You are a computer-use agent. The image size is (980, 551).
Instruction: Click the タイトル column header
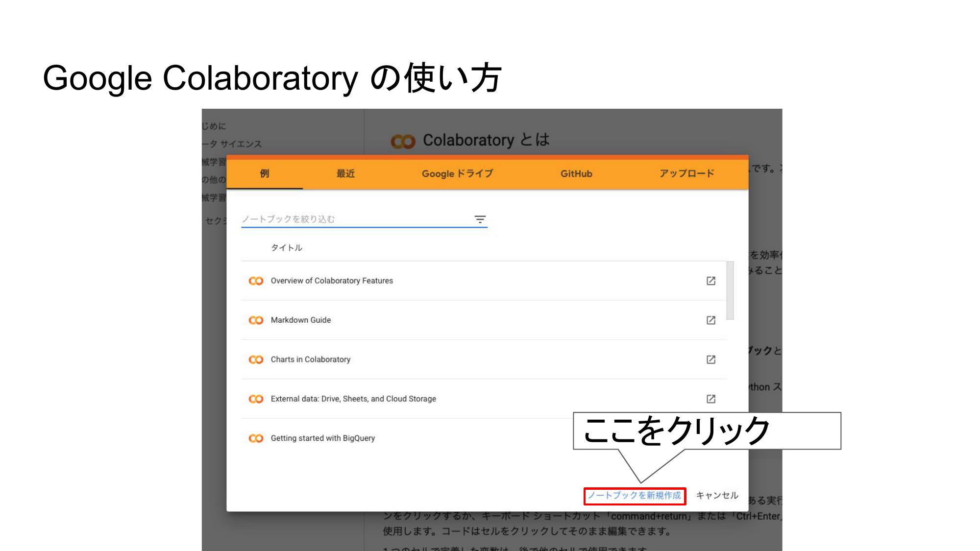pyautogui.click(x=287, y=248)
